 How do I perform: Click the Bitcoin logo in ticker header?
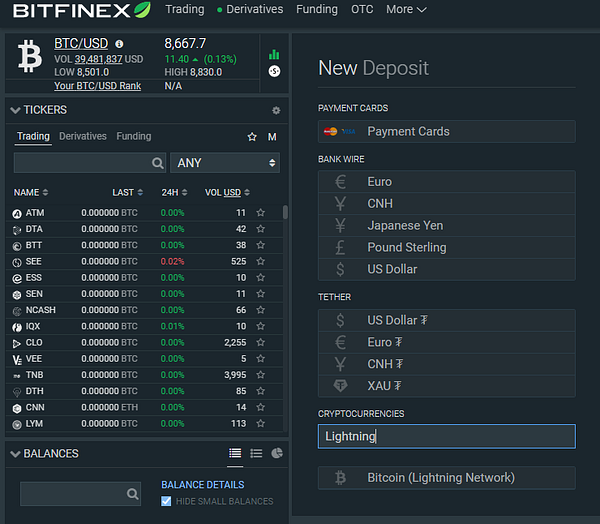click(x=30, y=56)
